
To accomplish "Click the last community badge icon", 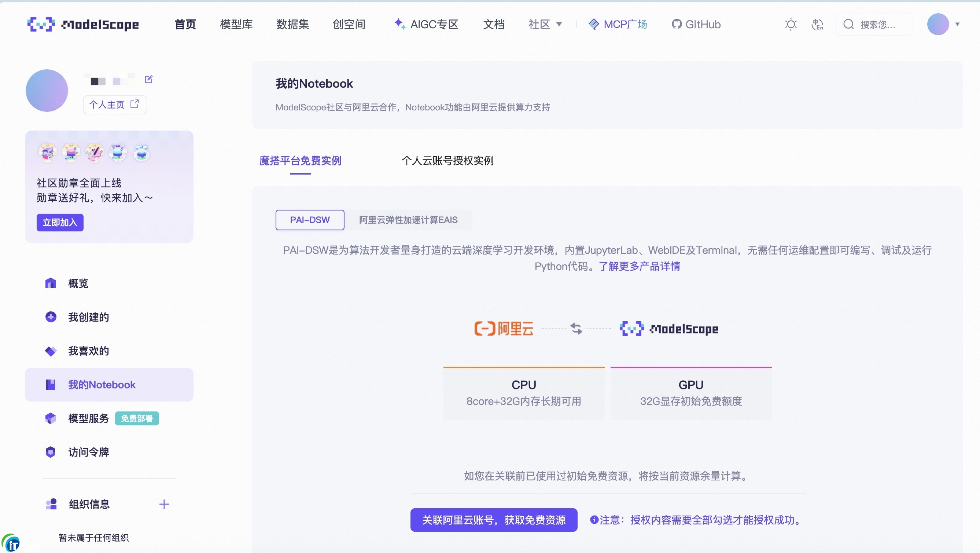I will pyautogui.click(x=141, y=153).
